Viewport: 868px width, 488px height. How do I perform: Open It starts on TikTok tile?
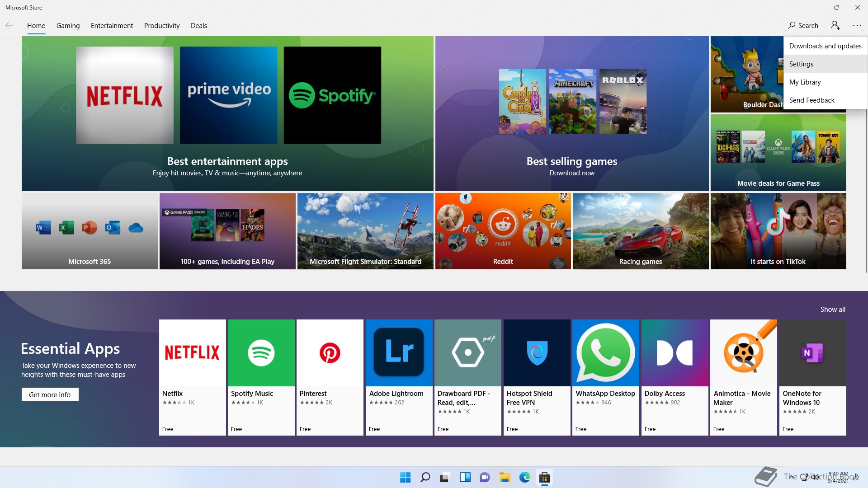(x=778, y=231)
